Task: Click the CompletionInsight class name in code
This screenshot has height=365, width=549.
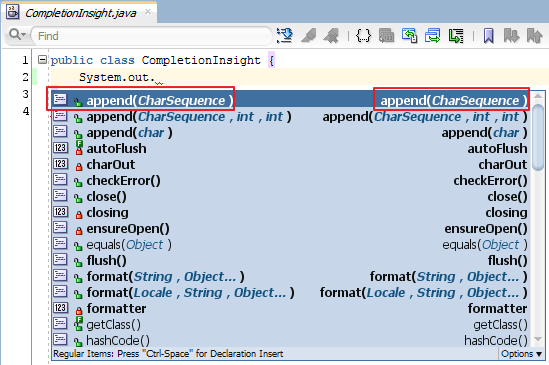Action: [x=201, y=60]
